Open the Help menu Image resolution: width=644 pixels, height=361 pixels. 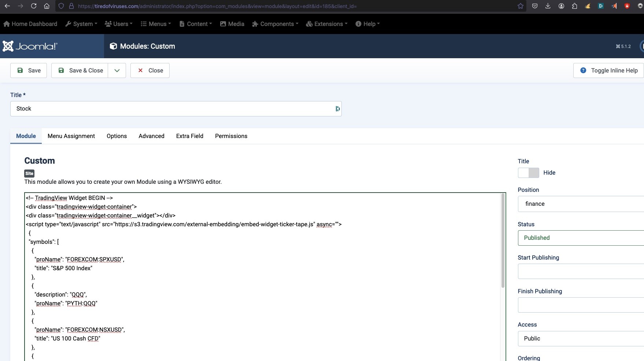(368, 24)
